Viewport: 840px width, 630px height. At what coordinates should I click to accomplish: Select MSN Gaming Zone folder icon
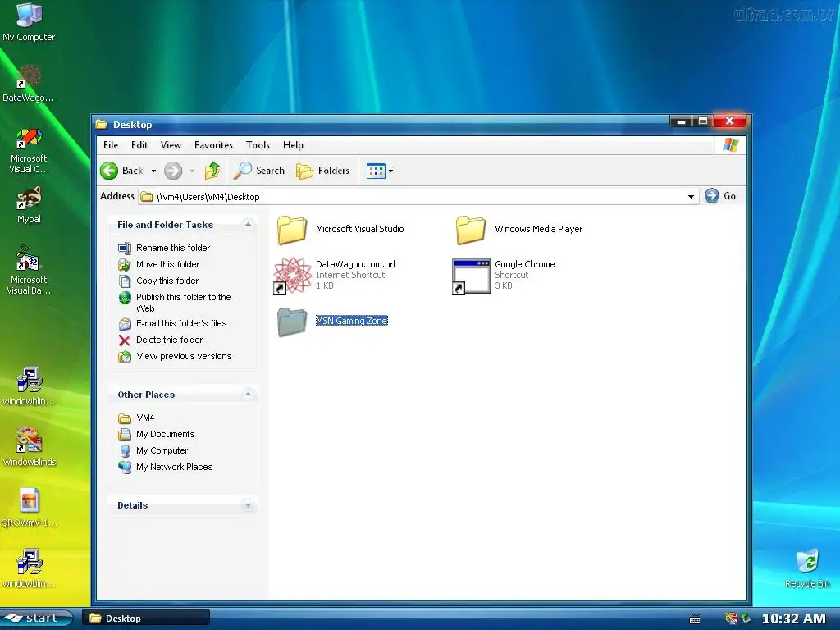292,322
